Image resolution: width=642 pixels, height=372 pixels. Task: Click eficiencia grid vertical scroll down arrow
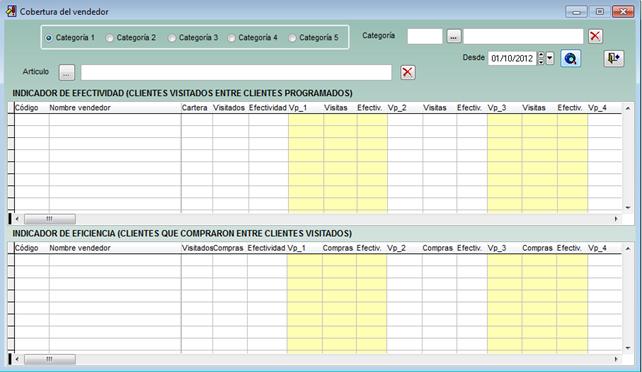(628, 348)
